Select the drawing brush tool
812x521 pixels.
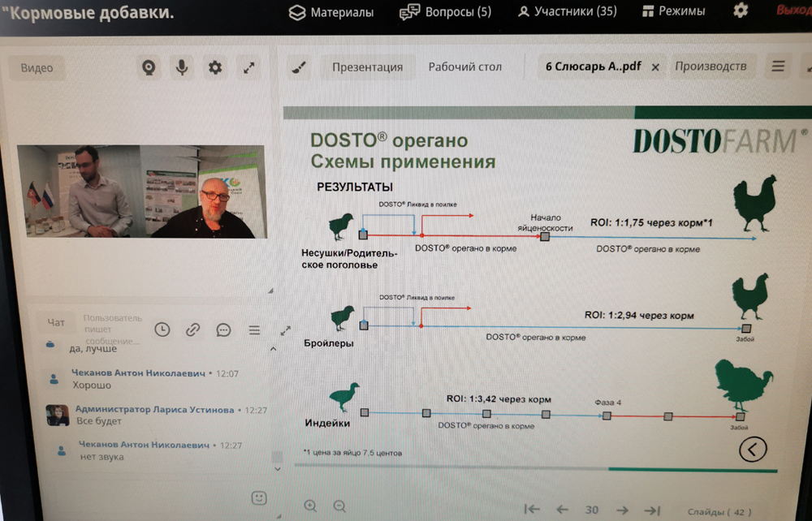(299, 67)
